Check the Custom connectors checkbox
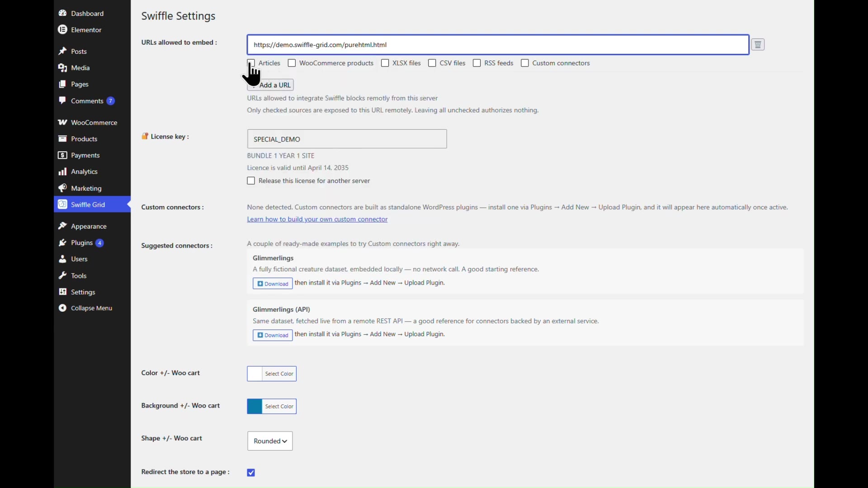Image resolution: width=868 pixels, height=488 pixels. point(525,63)
